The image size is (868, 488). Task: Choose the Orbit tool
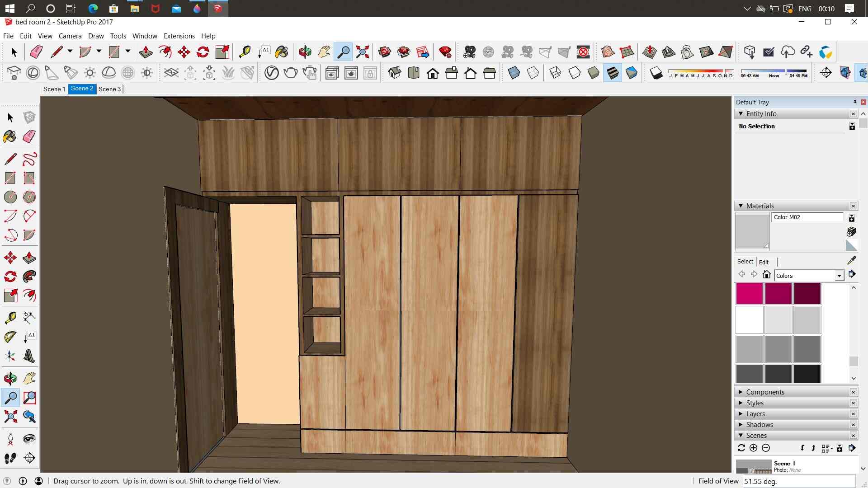305,52
